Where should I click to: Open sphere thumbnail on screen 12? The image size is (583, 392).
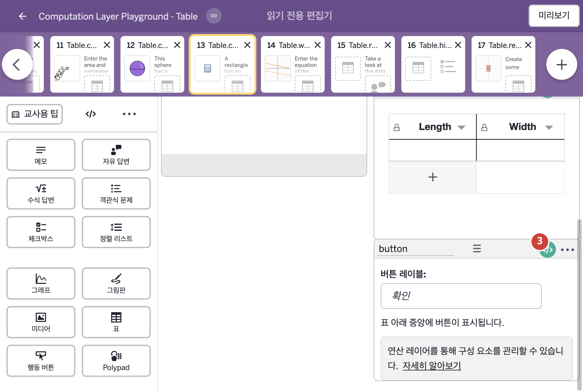[x=137, y=68]
